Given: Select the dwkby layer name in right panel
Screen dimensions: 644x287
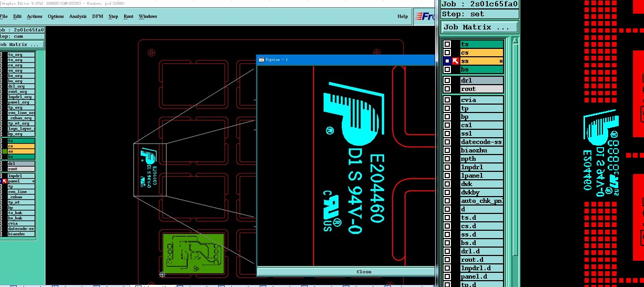Looking at the screenshot, I should (481, 192).
